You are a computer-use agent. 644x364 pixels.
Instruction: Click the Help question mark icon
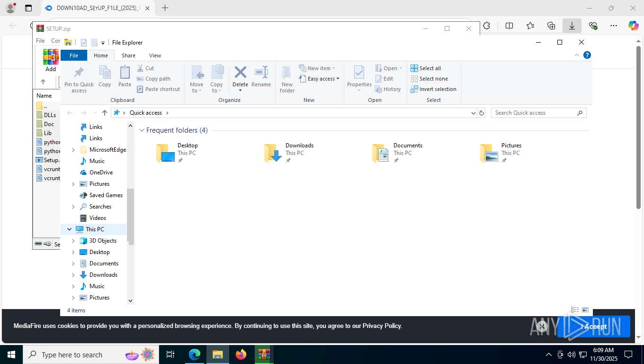[587, 55]
